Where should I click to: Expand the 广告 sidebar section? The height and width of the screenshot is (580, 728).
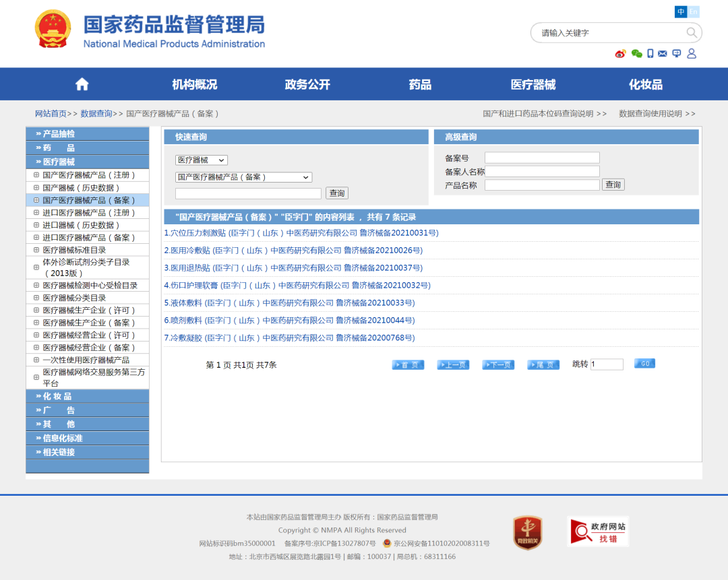87,410
